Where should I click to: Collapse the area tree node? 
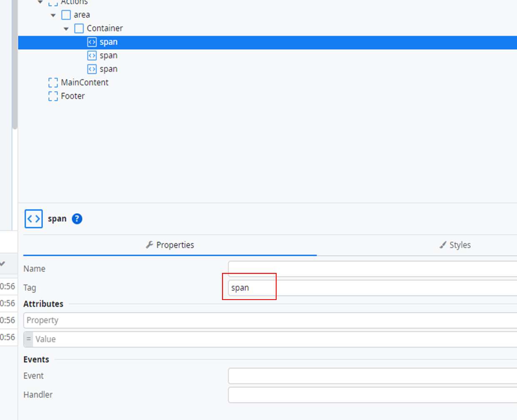tap(53, 15)
